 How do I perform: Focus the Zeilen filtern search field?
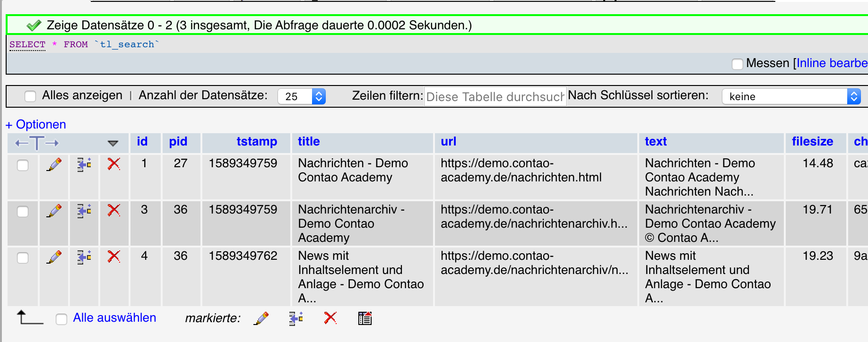click(x=495, y=96)
